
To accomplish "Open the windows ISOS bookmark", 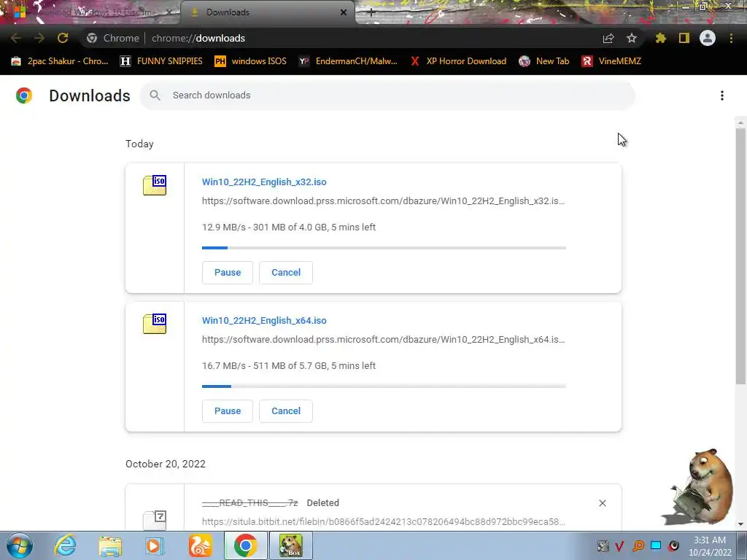I will coord(251,61).
